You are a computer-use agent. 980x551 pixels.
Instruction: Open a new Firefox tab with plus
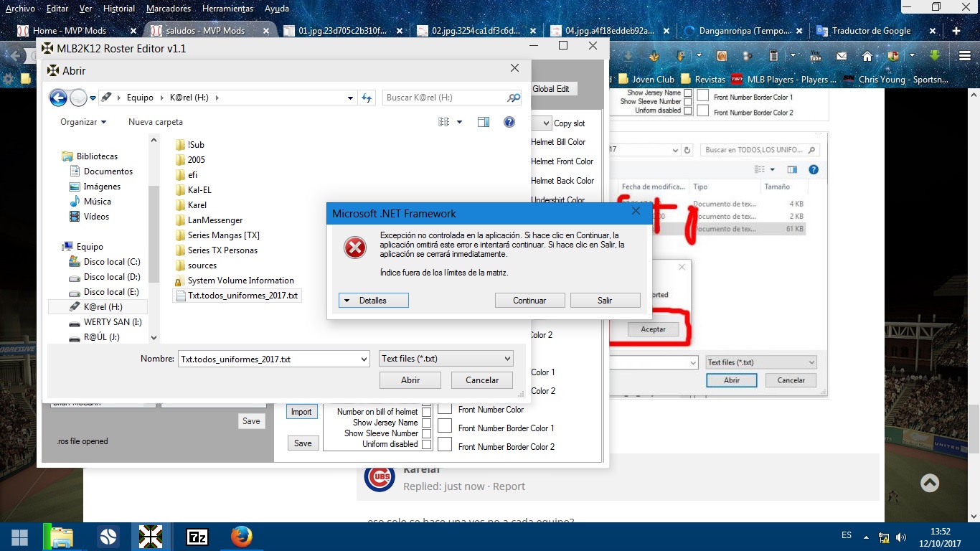click(956, 31)
